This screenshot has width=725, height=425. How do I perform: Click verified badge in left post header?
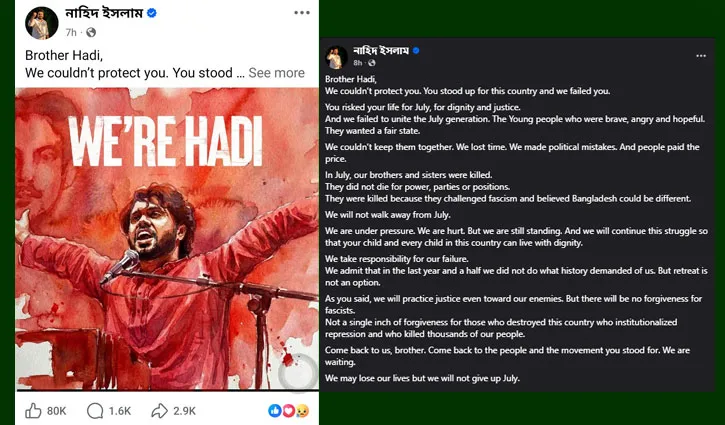tap(152, 14)
